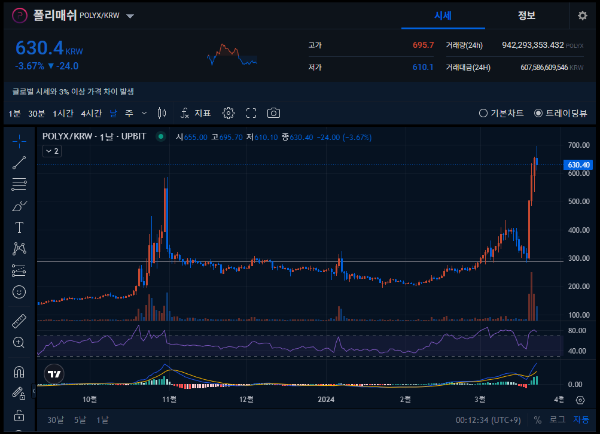The image size is (600, 434).
Task: Open the indicators (지표) menu
Action: coord(196,113)
